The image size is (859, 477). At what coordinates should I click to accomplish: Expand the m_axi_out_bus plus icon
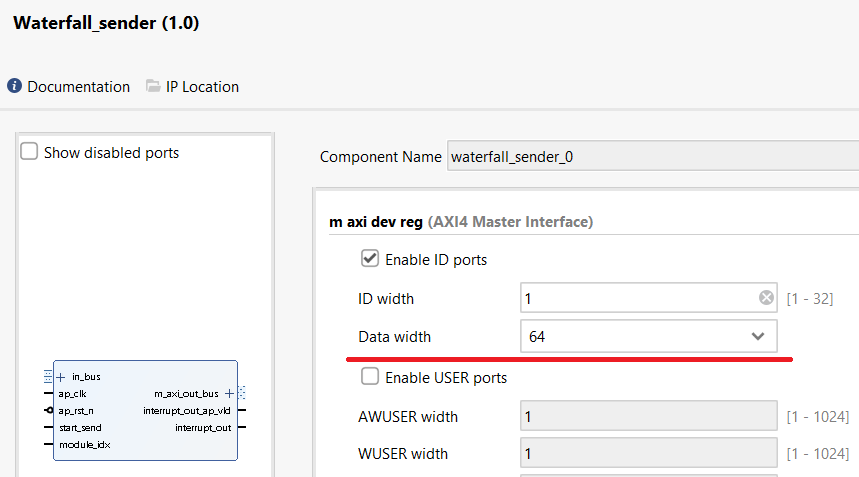point(229,393)
